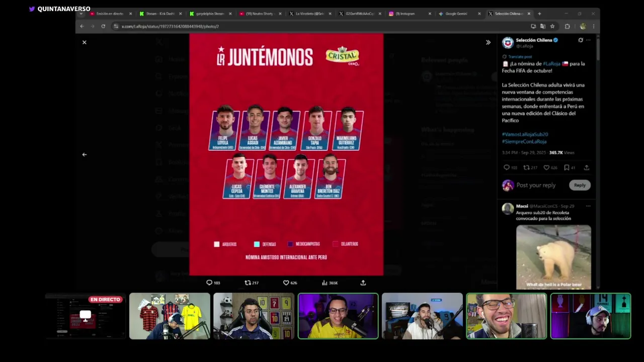Click the Quintanaverso Twitch channel label
Screen dimensions: 644x362
coord(60,9)
